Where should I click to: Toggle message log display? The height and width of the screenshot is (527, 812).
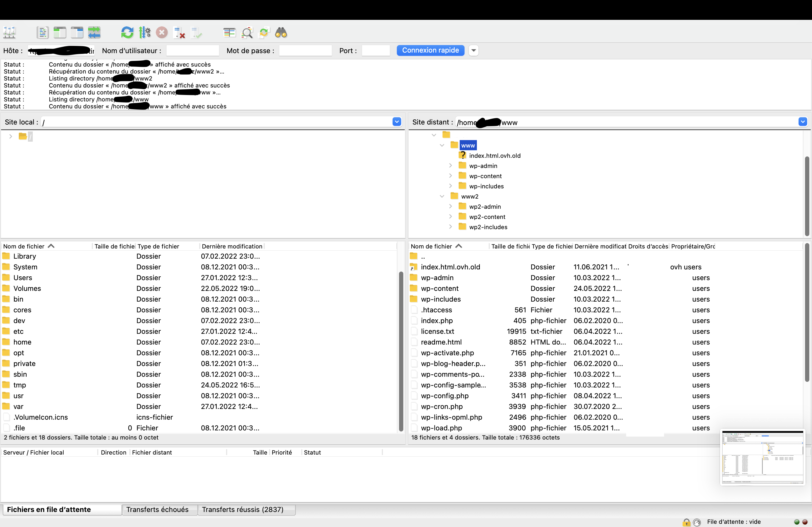tap(42, 33)
